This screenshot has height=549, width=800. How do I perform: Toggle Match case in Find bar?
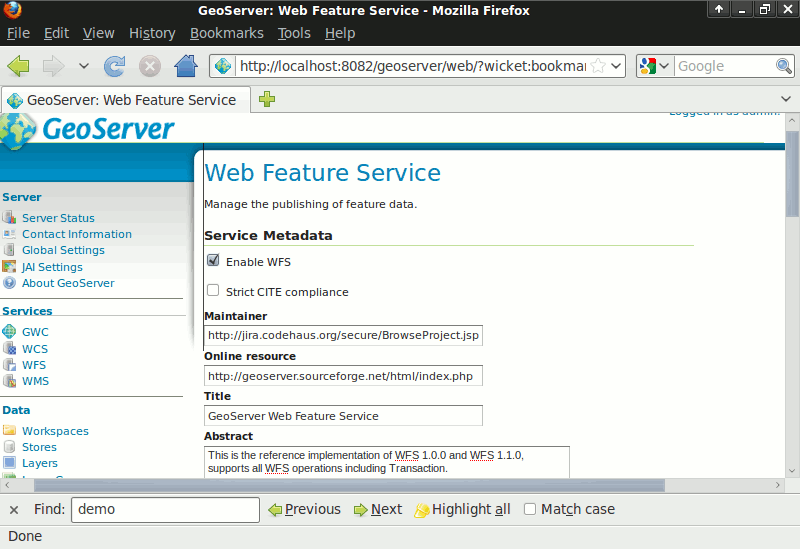[530, 509]
